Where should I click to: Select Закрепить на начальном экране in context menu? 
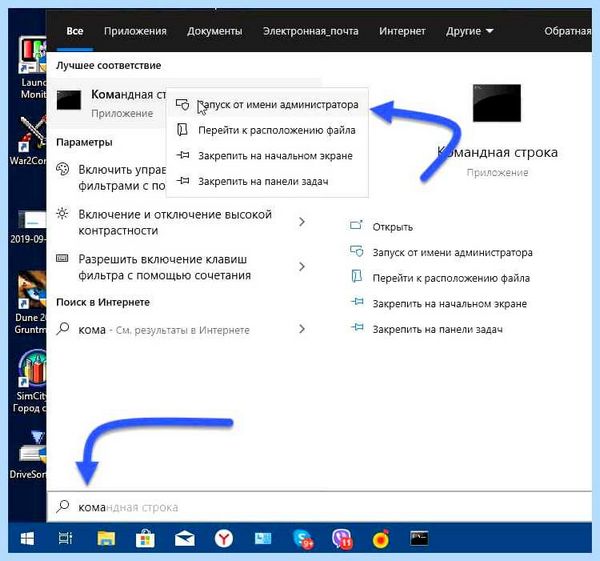point(267,156)
